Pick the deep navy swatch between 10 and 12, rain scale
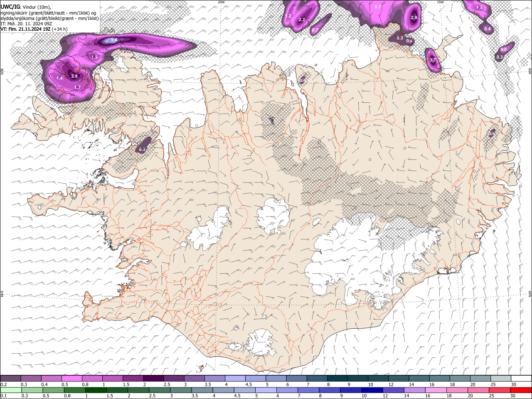This screenshot has width=532, height=399. coord(372,390)
